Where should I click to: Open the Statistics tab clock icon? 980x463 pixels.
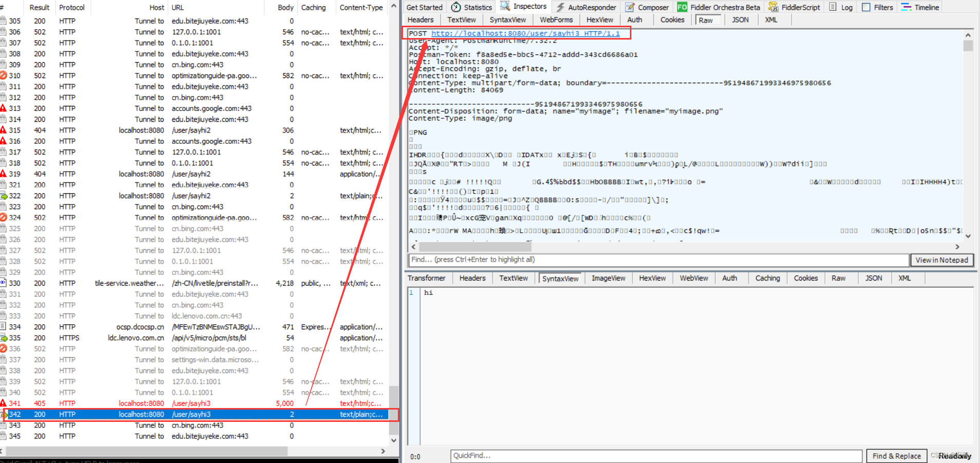click(x=456, y=7)
